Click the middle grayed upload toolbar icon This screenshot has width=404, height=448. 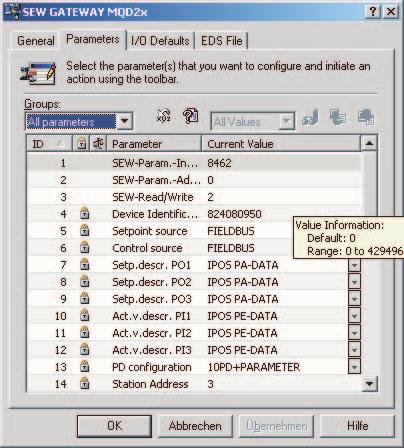coord(338,117)
